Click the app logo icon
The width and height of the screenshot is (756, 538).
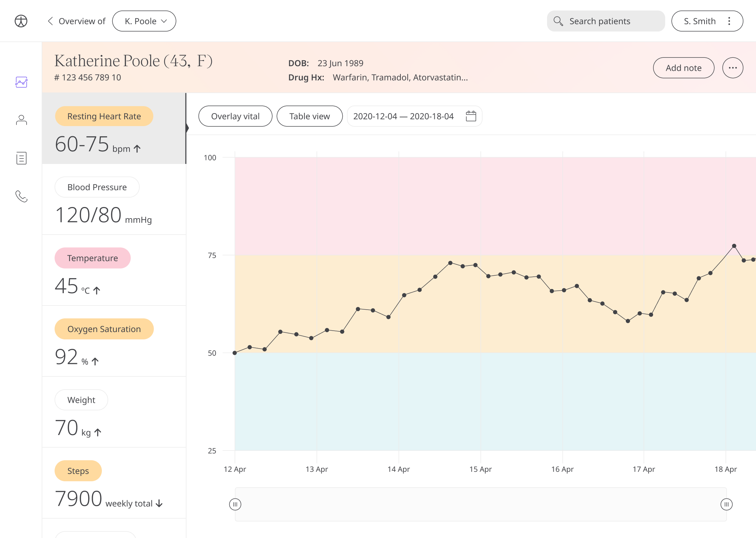[x=21, y=21]
